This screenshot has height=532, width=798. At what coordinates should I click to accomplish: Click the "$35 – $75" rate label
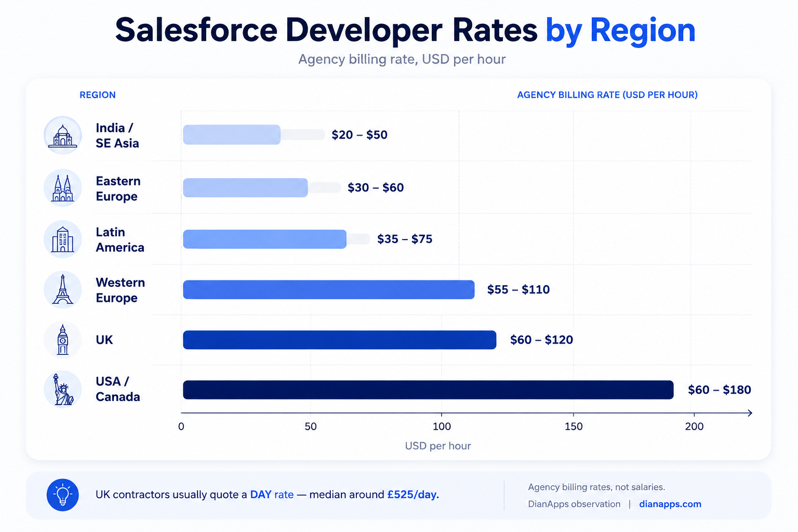coord(405,239)
